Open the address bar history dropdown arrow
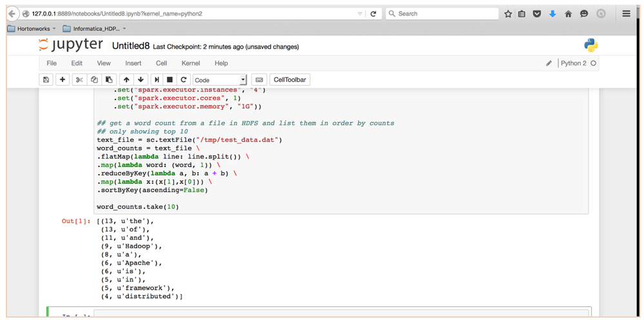 tap(360, 14)
